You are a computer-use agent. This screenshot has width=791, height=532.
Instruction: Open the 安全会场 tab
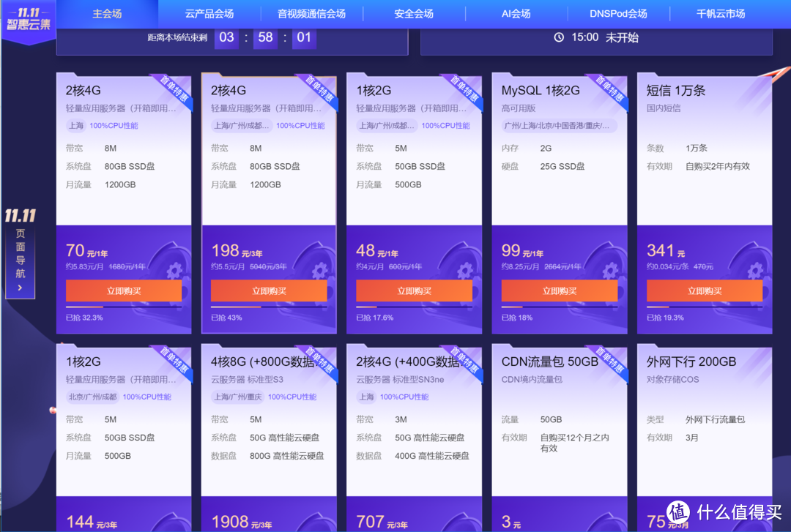pos(415,13)
